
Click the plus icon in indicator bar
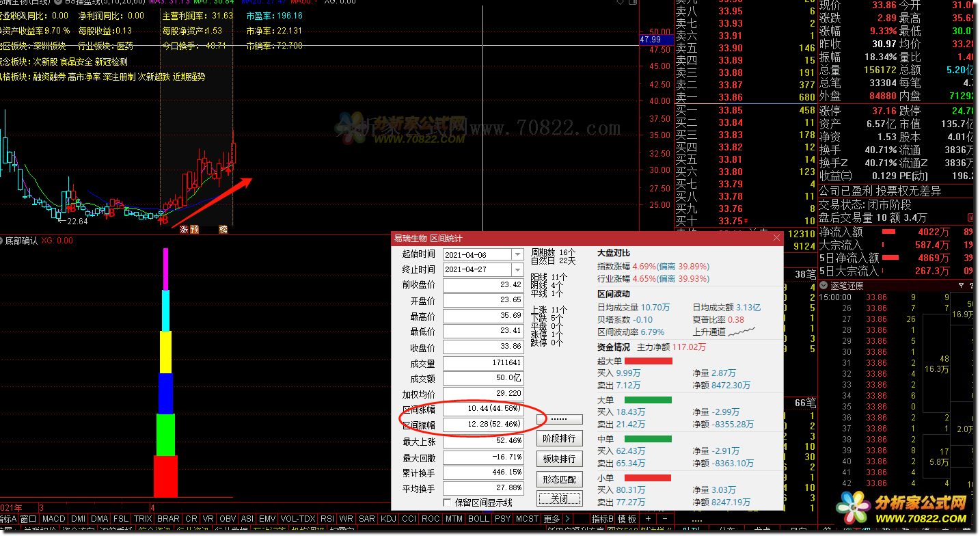point(648,519)
